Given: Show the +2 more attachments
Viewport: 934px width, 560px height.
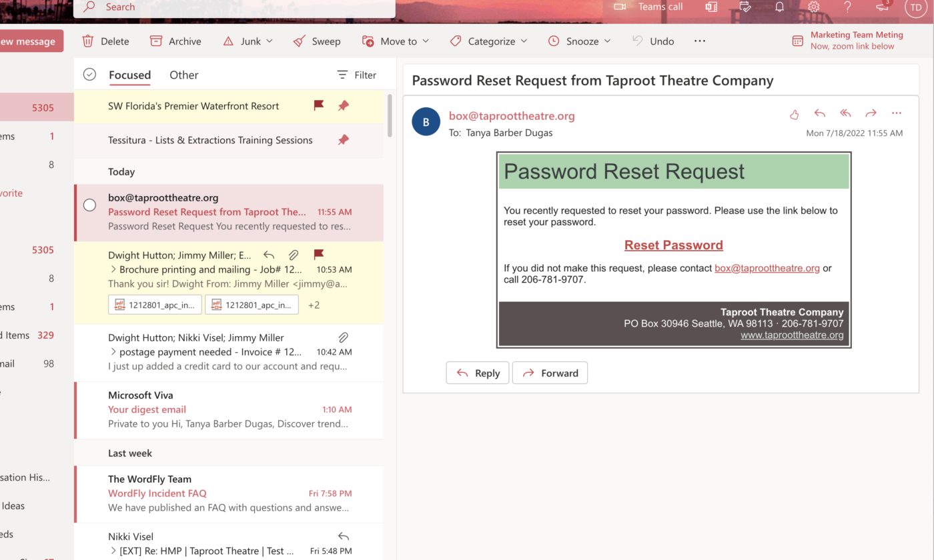Looking at the screenshot, I should [314, 305].
